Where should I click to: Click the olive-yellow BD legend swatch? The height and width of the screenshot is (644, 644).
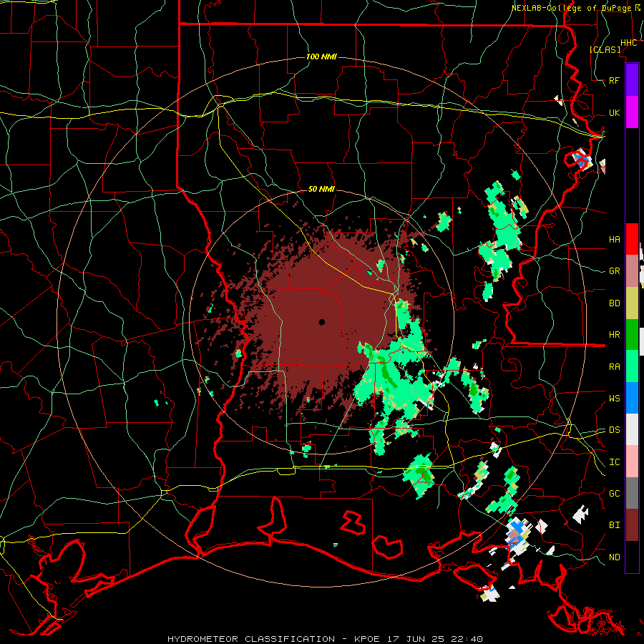coord(632,303)
